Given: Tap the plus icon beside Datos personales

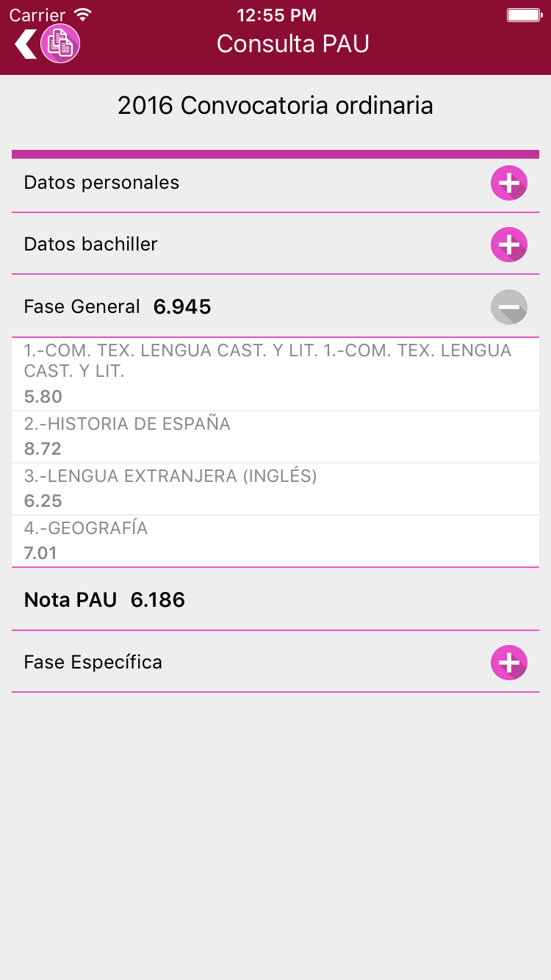Looking at the screenshot, I should (508, 182).
